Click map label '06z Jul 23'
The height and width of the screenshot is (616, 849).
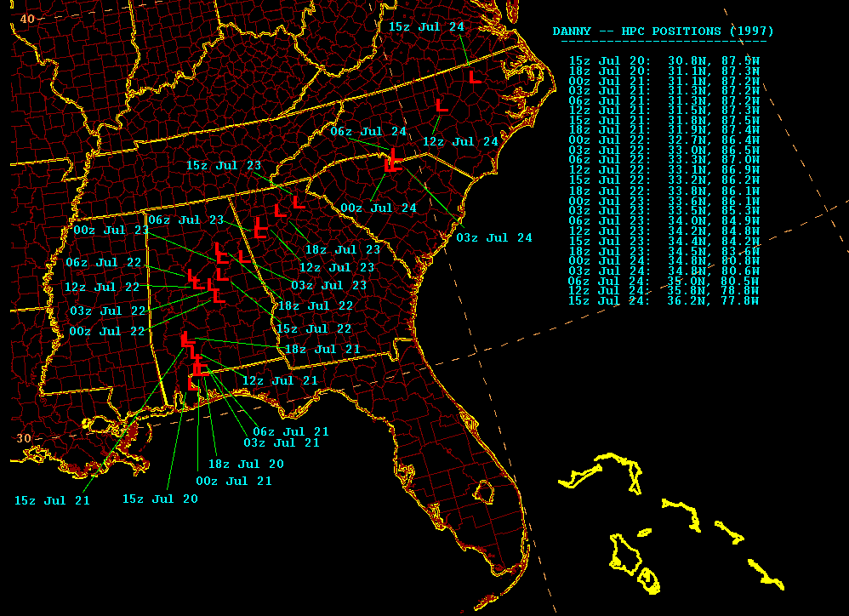[x=185, y=220]
